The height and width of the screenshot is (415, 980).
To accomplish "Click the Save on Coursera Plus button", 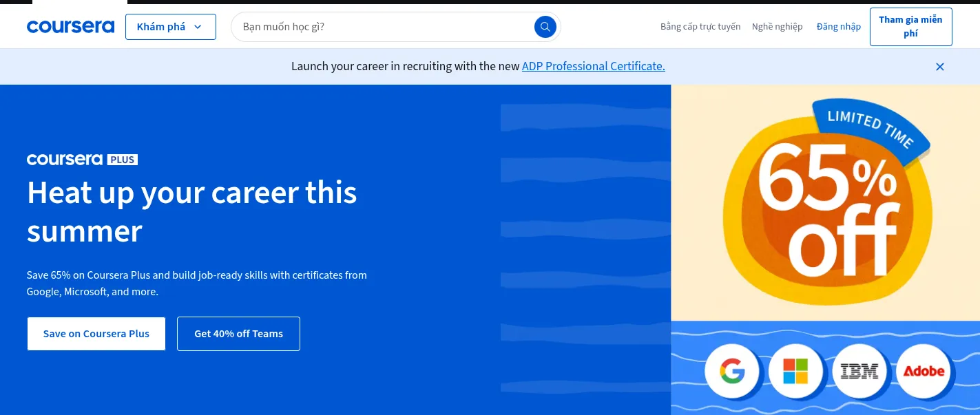I will click(96, 334).
